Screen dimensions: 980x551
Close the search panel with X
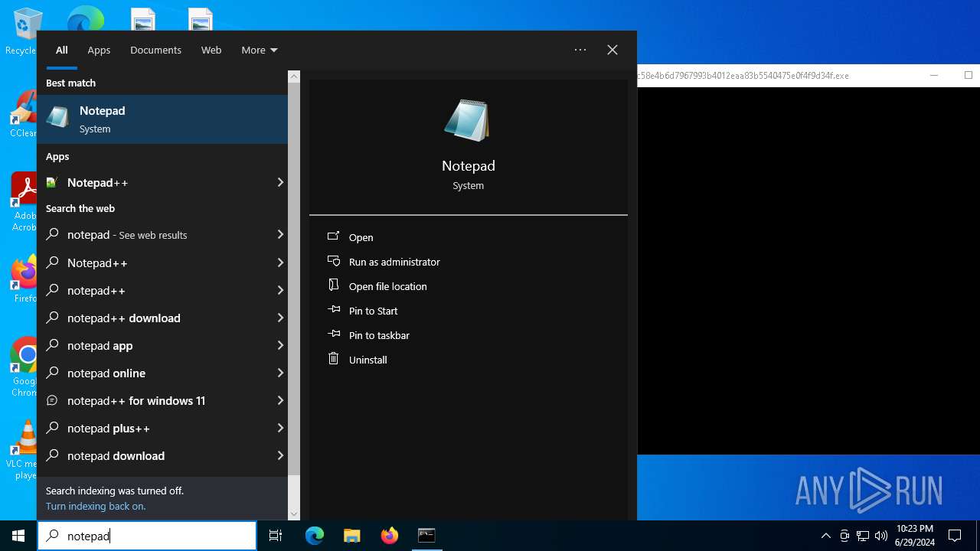coord(612,50)
